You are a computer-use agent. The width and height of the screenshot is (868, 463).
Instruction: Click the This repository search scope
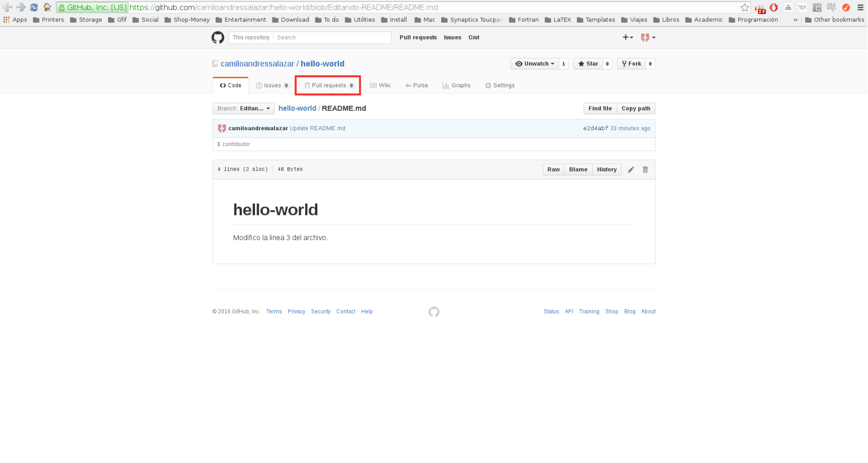coord(251,38)
